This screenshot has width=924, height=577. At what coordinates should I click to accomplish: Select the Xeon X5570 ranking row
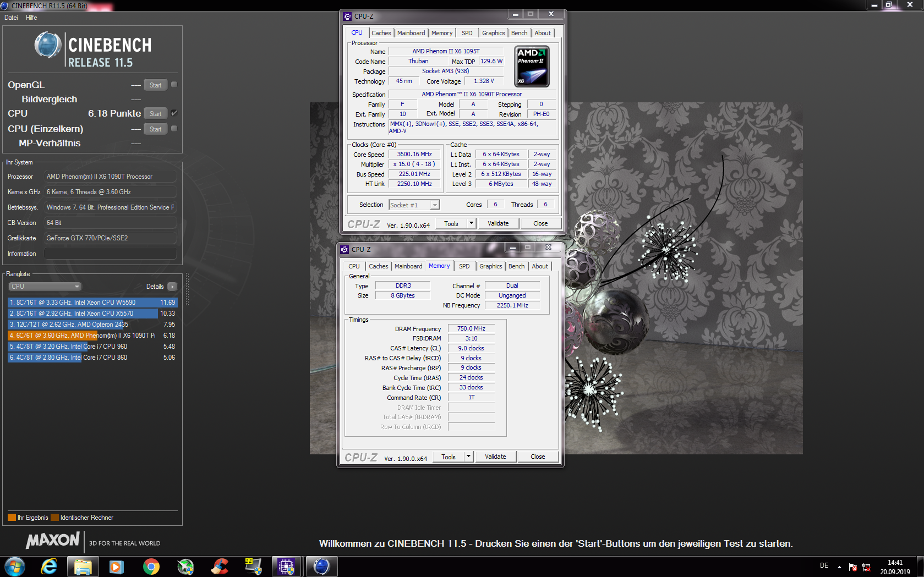pos(92,314)
